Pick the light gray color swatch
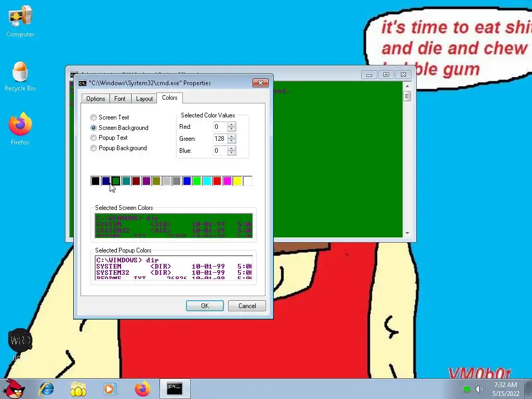Image resolution: width=532 pixels, height=399 pixels. [167, 181]
